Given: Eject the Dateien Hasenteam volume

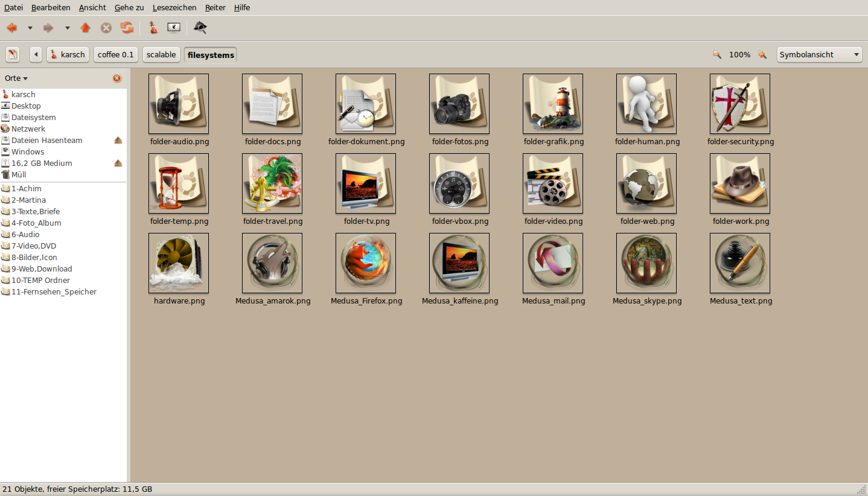Looking at the screenshot, I should pos(118,140).
